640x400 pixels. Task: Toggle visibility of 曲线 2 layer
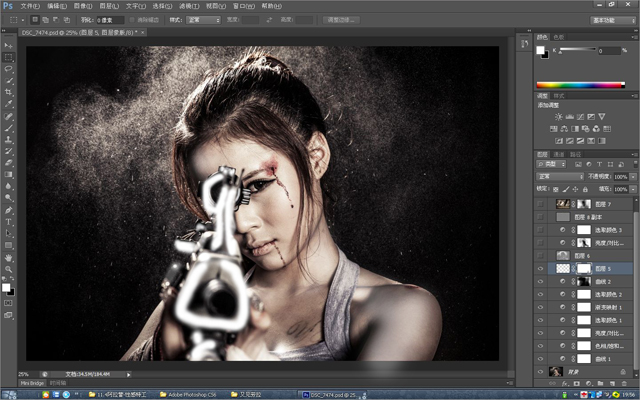(541, 282)
